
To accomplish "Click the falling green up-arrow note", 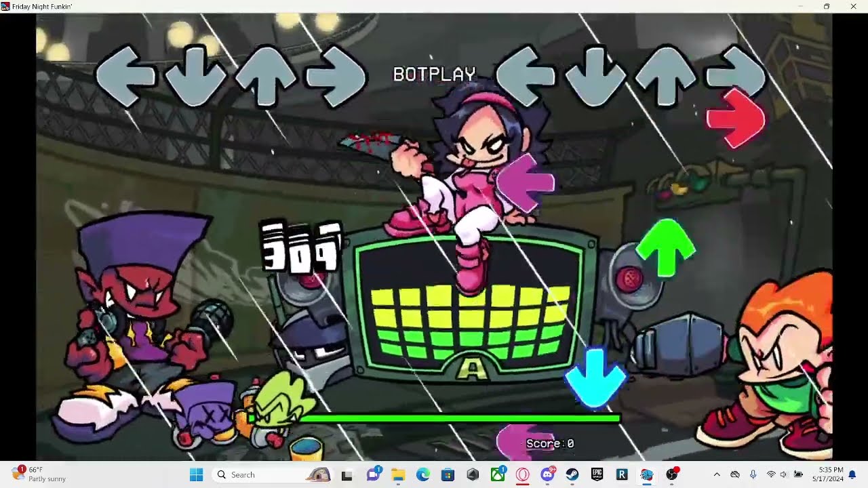I will click(x=666, y=247).
